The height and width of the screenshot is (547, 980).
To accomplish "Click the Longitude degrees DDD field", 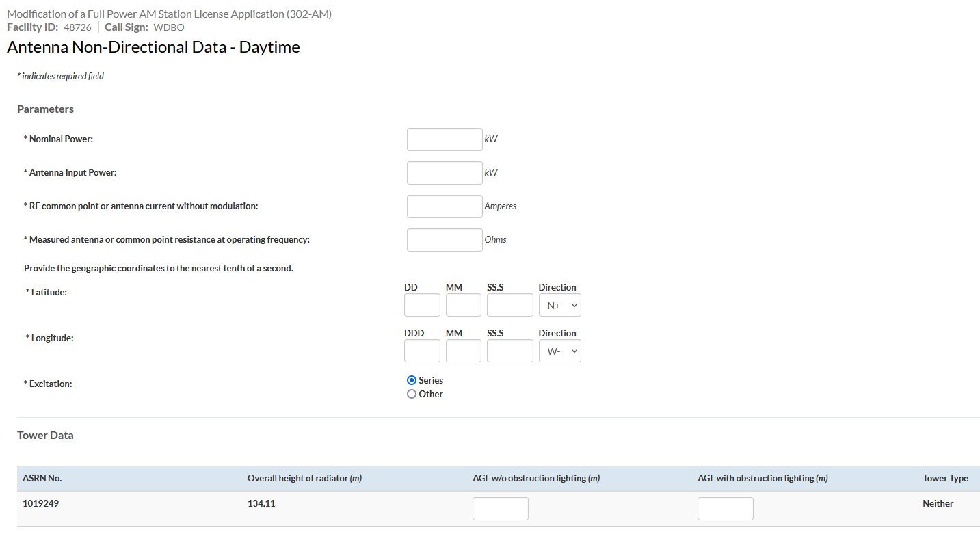I will (x=422, y=351).
